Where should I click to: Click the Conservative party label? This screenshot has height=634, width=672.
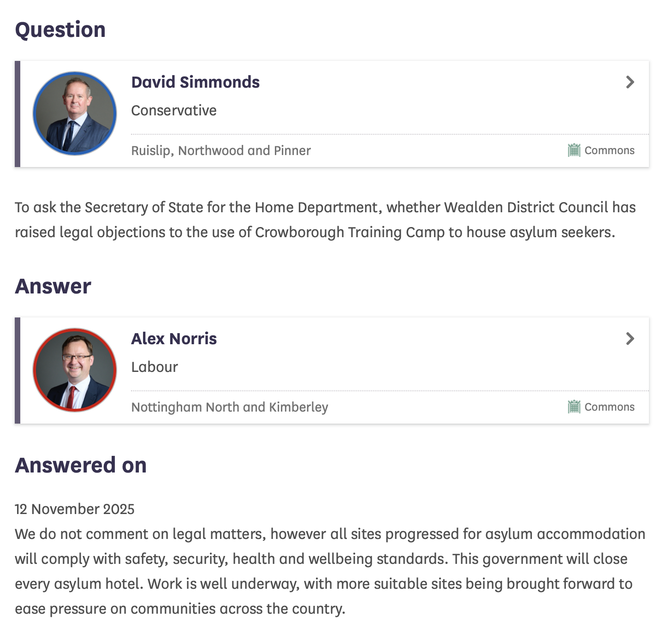174,111
